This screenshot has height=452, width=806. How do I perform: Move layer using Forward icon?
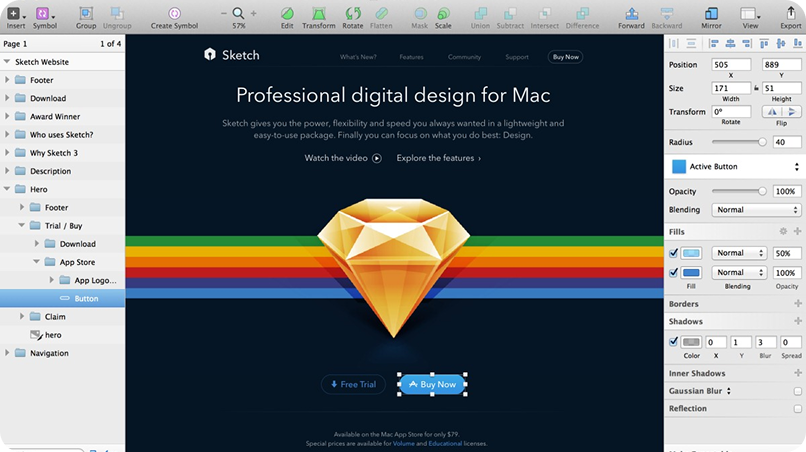(631, 13)
